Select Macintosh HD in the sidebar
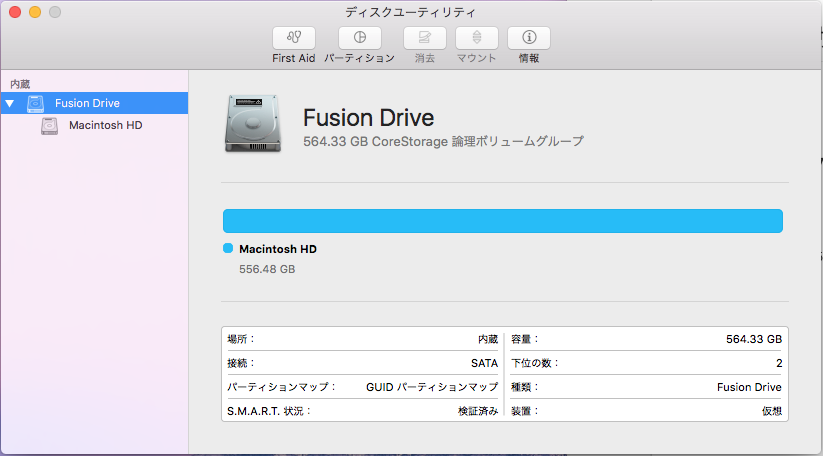Screen dimensions: 823x456 point(94,125)
